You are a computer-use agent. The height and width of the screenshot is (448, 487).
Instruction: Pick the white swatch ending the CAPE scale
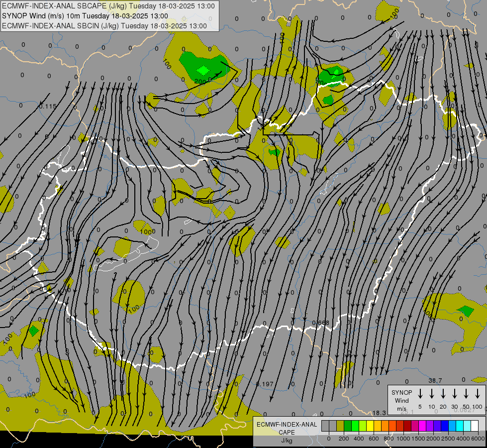tap(475, 426)
